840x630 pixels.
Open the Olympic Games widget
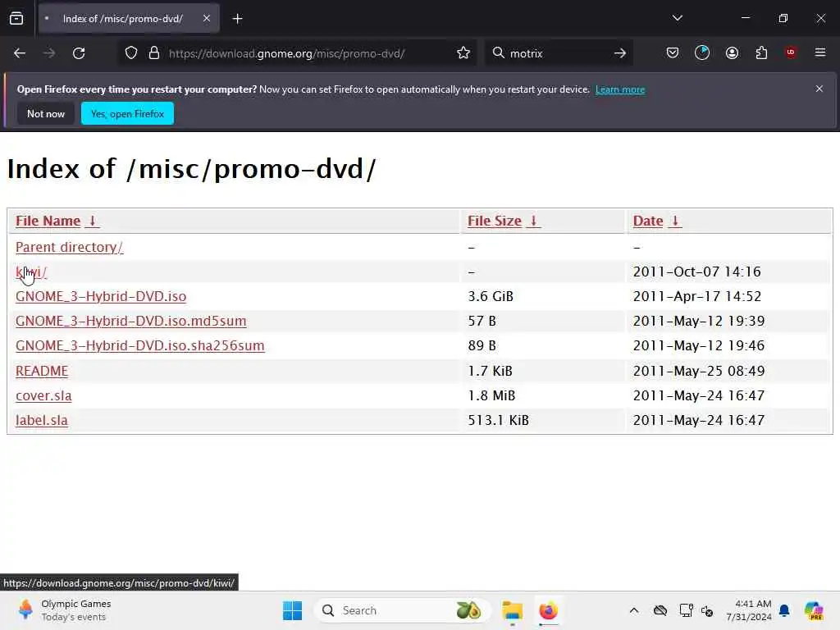64,610
